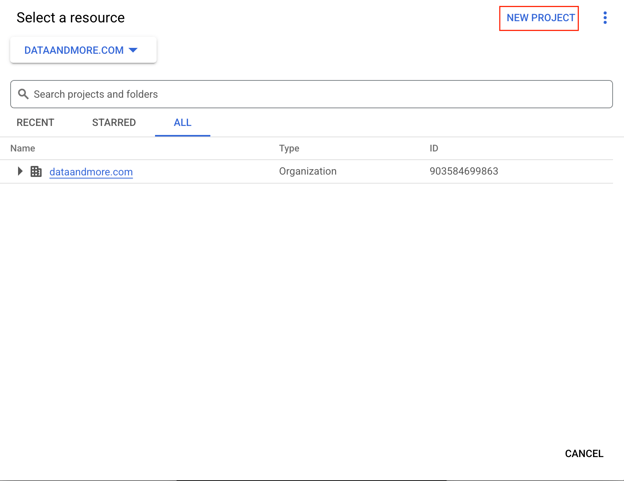Open the DATAANDMORE.COM organization selector
Screen dimensions: 624x481
tap(74, 50)
